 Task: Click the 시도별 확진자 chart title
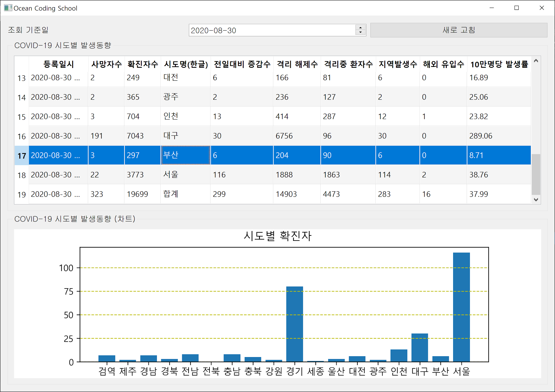(x=277, y=236)
